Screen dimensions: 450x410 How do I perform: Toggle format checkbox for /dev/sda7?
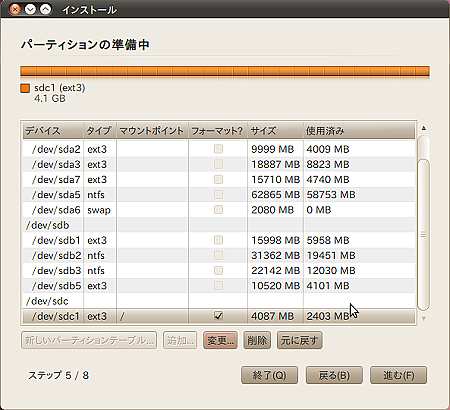click(x=218, y=179)
